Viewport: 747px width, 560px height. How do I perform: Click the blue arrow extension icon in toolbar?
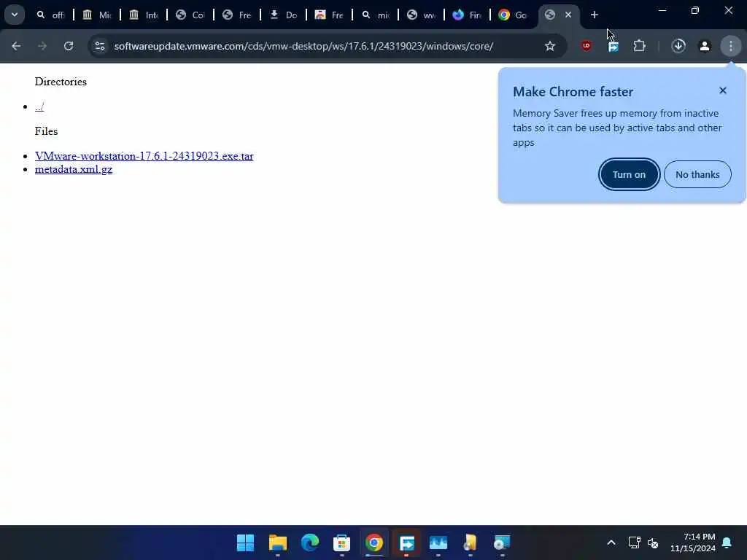tap(614, 46)
